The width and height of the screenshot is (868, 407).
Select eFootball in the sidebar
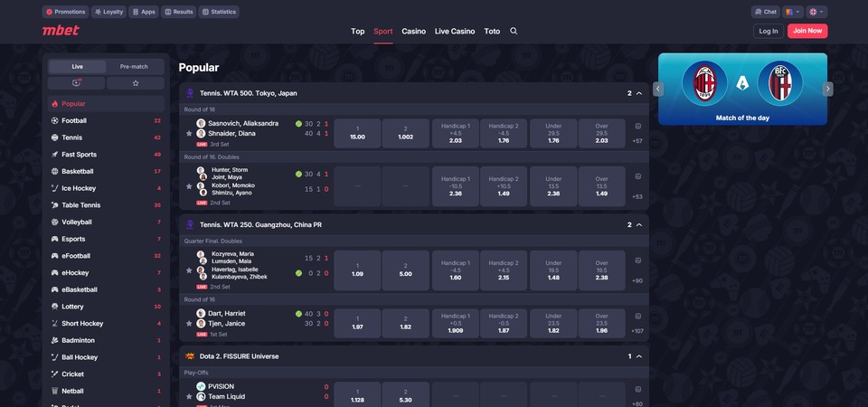[107, 256]
